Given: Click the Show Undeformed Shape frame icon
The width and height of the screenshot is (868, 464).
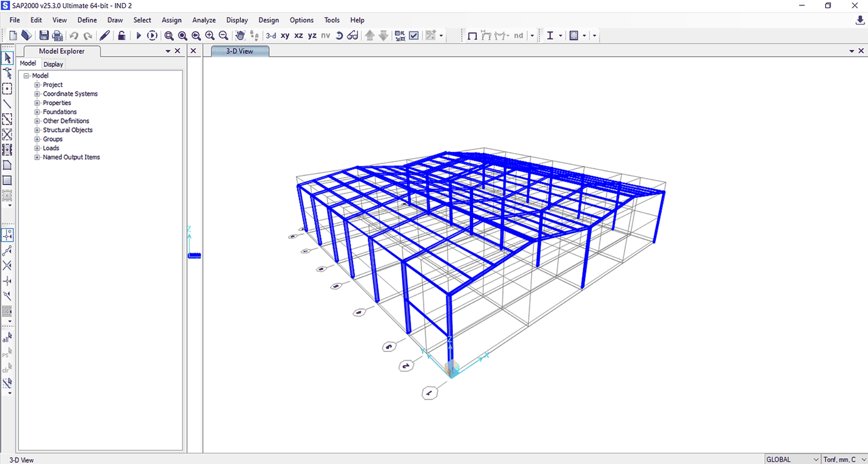Looking at the screenshot, I should click(x=473, y=35).
